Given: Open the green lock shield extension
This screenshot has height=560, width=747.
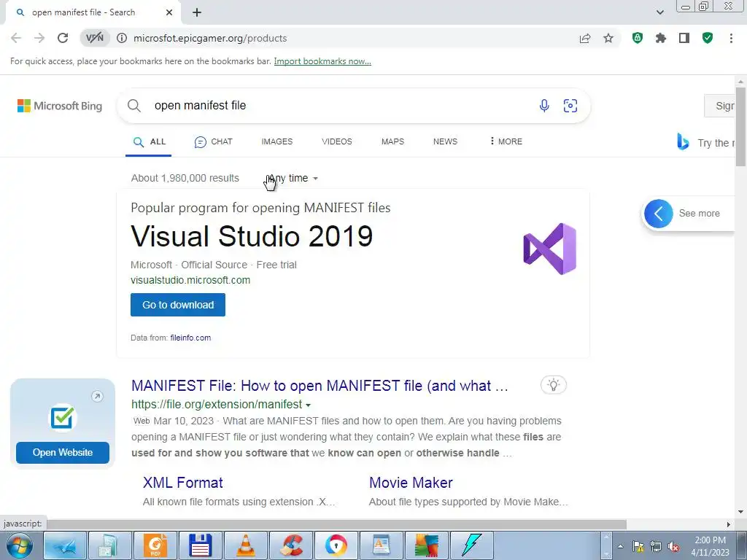Looking at the screenshot, I should click(638, 38).
